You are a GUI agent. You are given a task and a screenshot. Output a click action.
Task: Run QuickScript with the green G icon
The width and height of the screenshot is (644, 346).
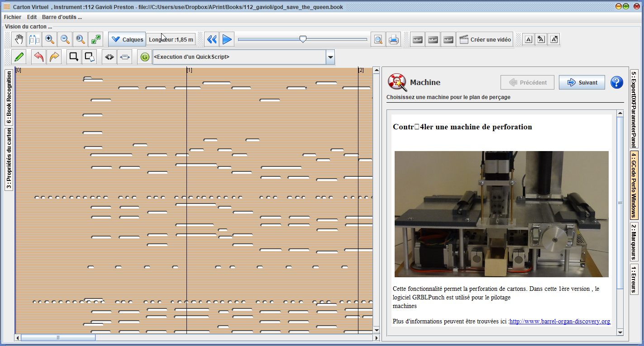145,57
